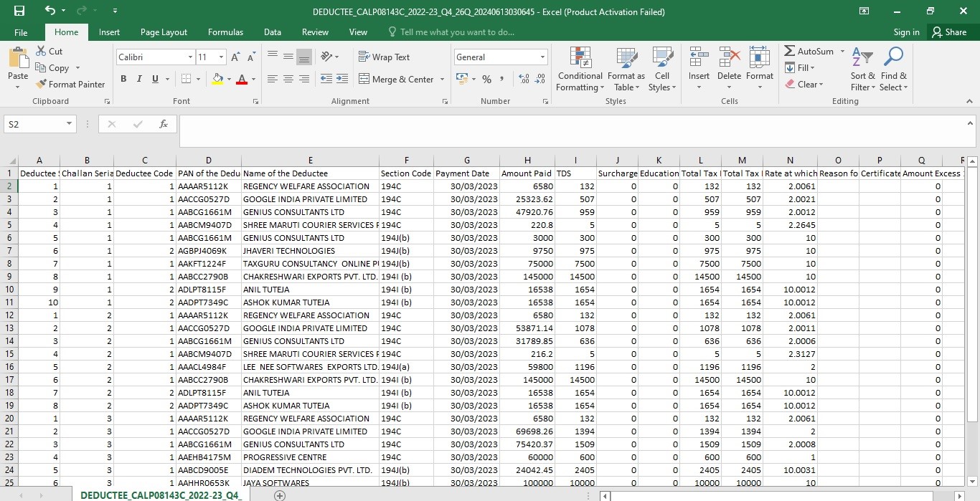The image size is (980, 501).
Task: Open Conditional Formatting options
Action: [x=580, y=70]
